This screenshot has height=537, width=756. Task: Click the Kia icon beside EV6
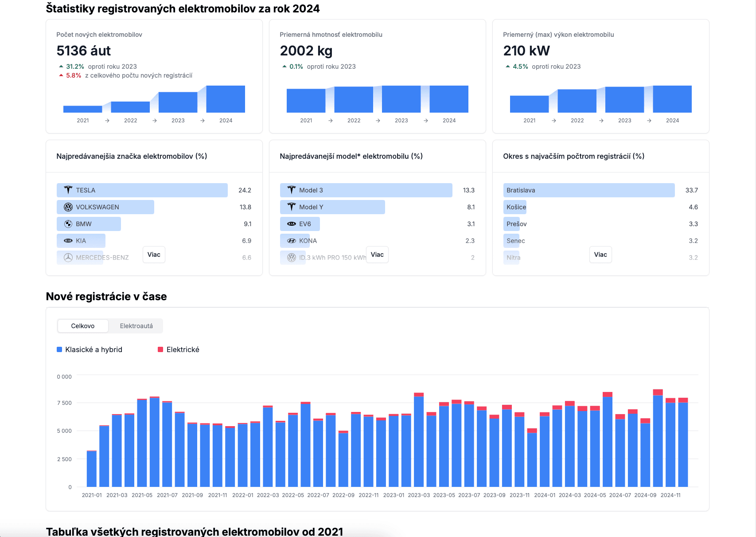click(x=291, y=224)
